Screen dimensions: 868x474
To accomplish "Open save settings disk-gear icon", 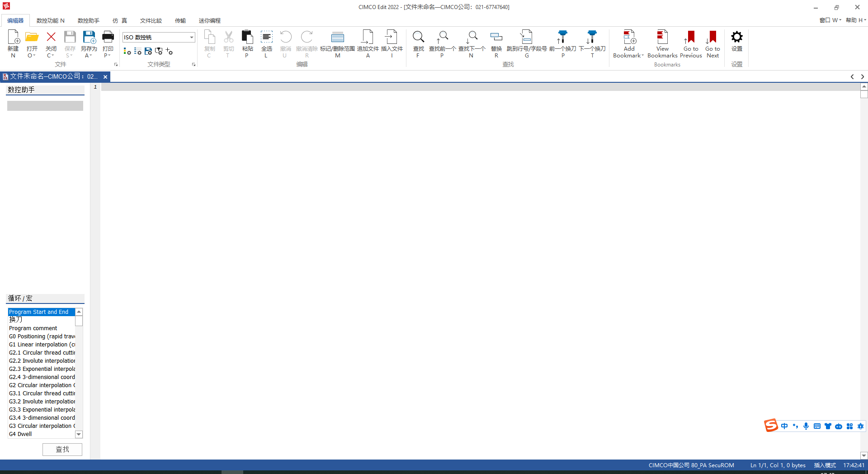I will [148, 52].
